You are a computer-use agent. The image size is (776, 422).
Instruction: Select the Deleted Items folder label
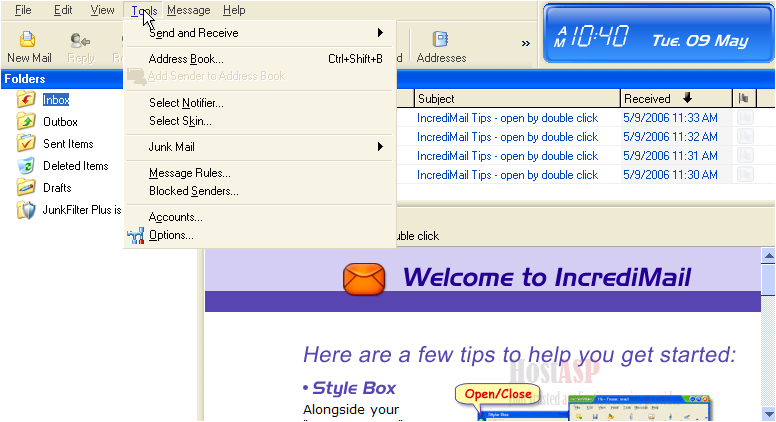[x=76, y=166]
